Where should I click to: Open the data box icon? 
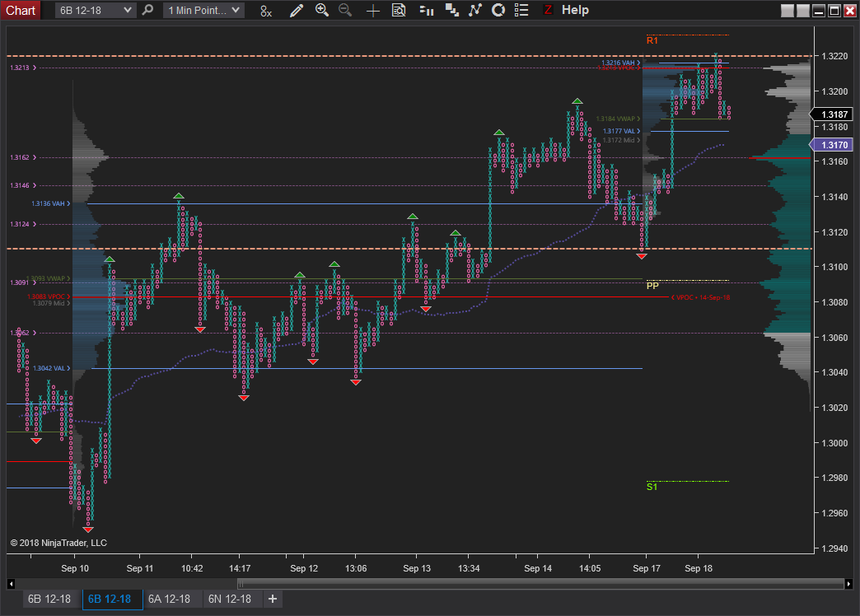click(x=399, y=11)
